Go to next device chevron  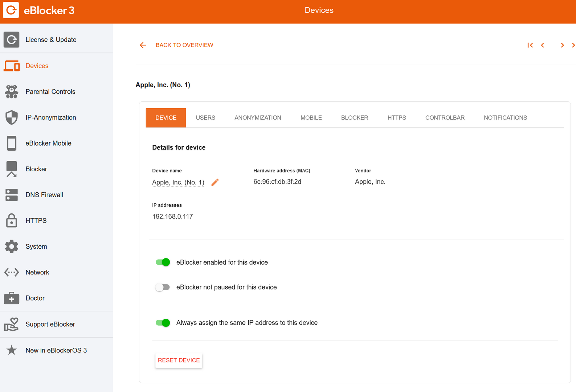pyautogui.click(x=562, y=45)
